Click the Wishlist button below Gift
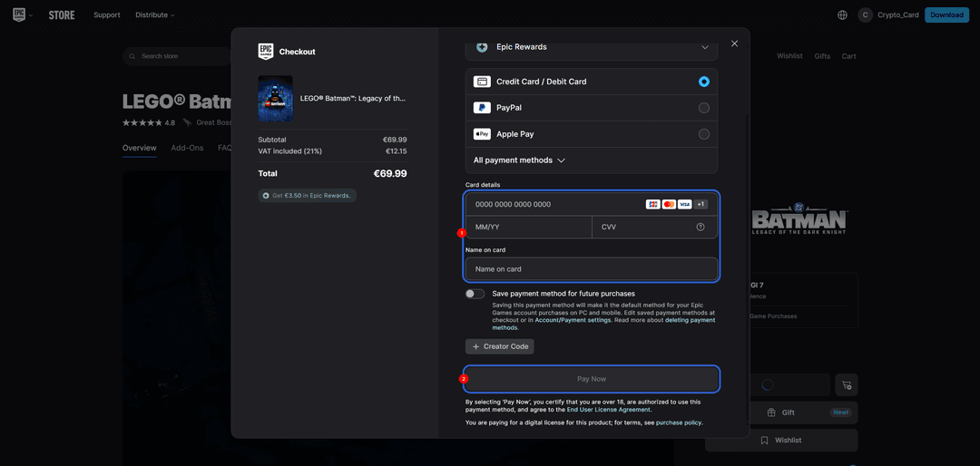 pos(781,441)
